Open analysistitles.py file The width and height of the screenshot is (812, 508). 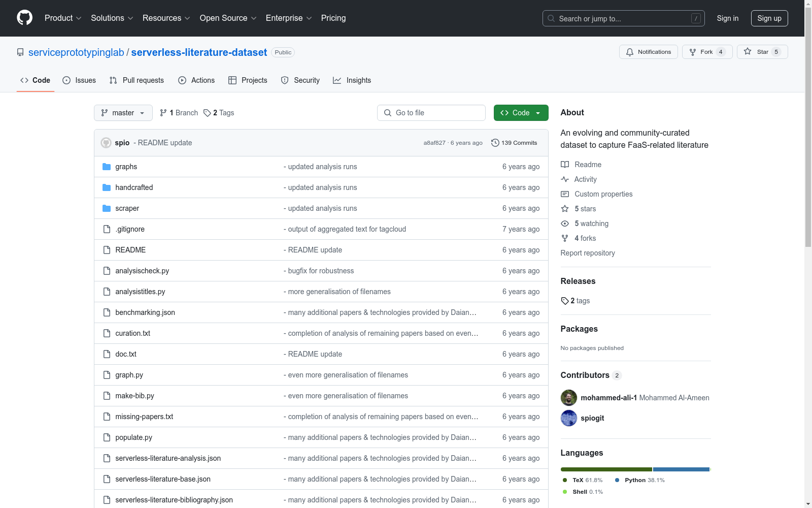coord(140,292)
